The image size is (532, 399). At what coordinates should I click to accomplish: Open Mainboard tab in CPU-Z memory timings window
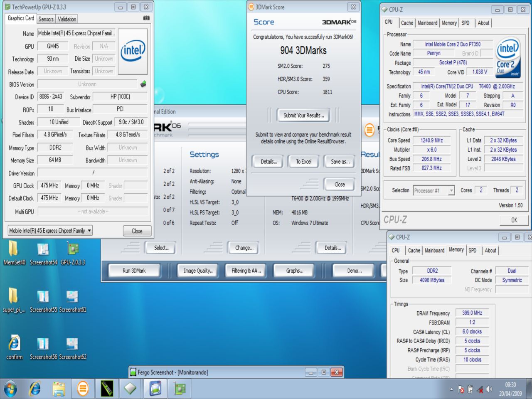tap(434, 251)
